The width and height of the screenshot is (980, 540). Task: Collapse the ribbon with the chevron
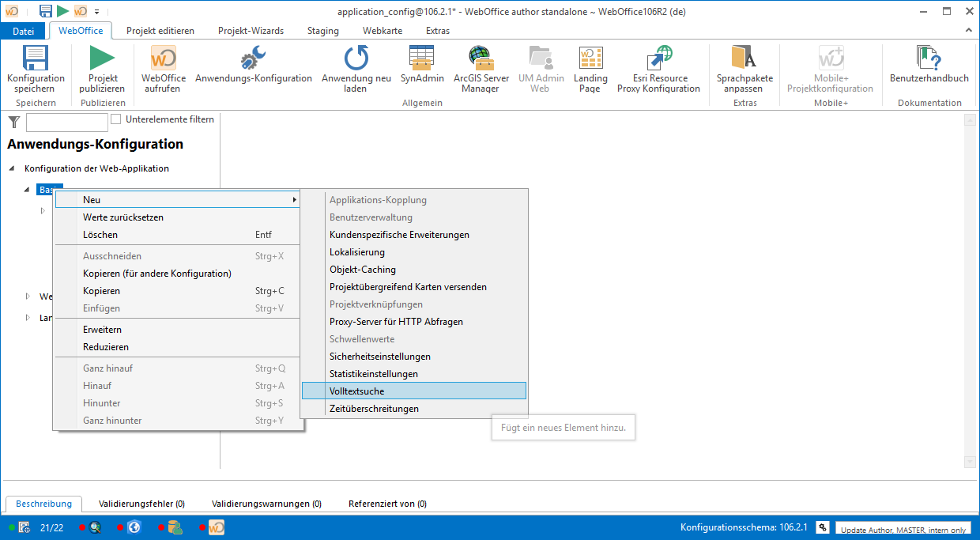click(x=968, y=30)
